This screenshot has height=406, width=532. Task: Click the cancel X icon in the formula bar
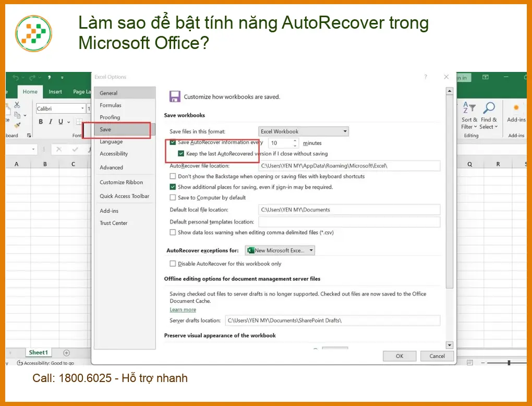(59, 149)
